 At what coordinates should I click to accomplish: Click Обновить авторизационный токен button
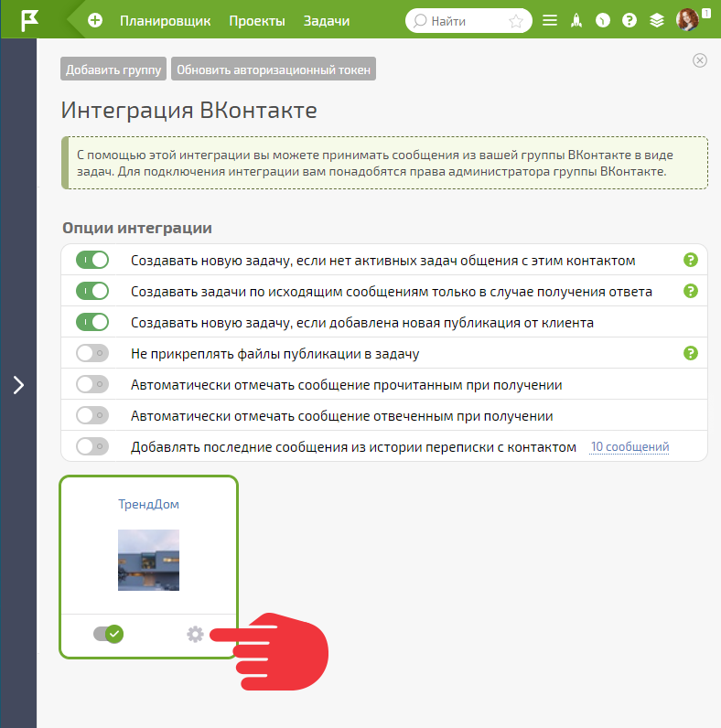pos(274,70)
